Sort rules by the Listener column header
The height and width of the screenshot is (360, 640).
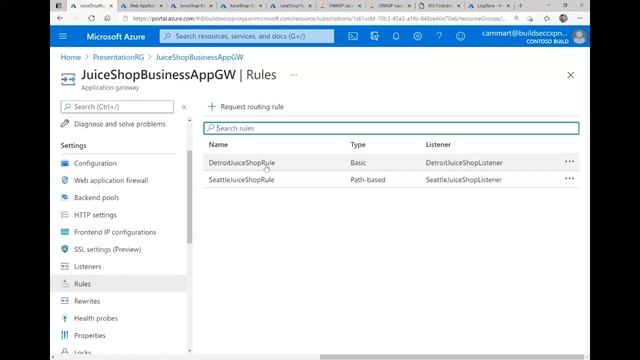point(438,144)
